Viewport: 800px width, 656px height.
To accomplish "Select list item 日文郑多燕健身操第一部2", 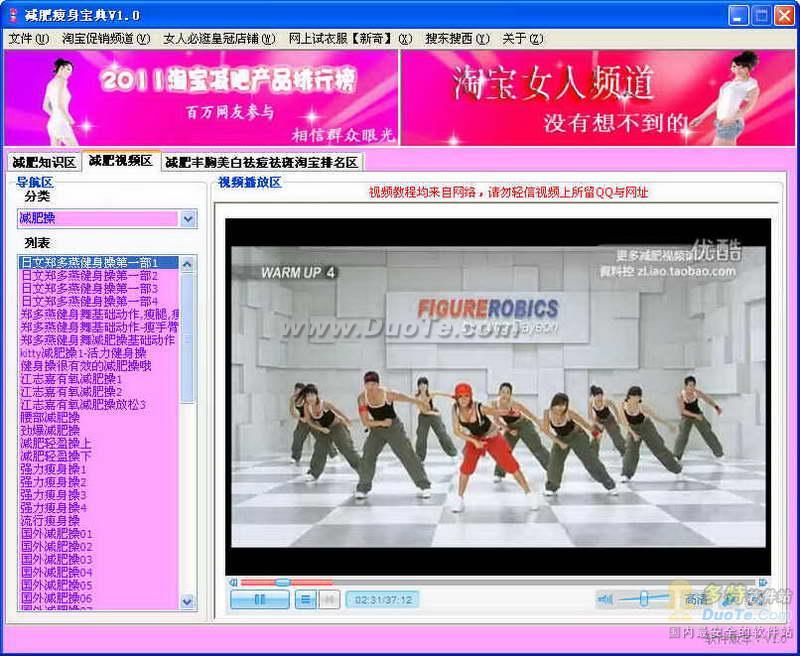I will point(98,276).
